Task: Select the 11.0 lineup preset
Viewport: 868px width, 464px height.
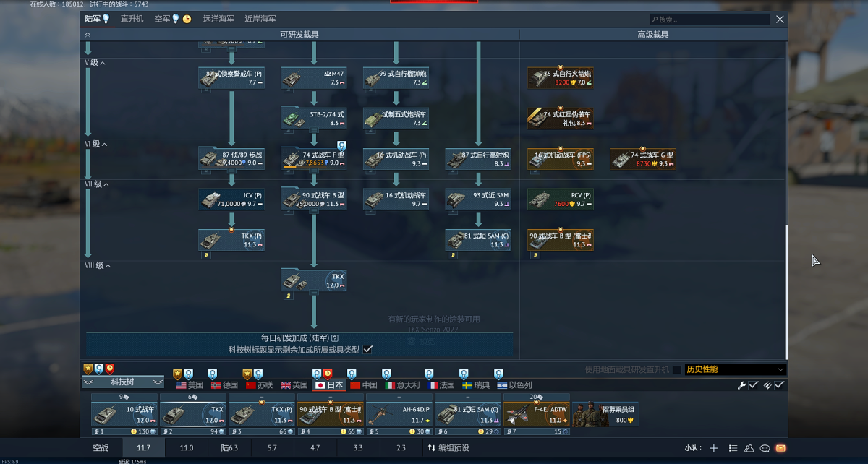Action: click(186, 448)
